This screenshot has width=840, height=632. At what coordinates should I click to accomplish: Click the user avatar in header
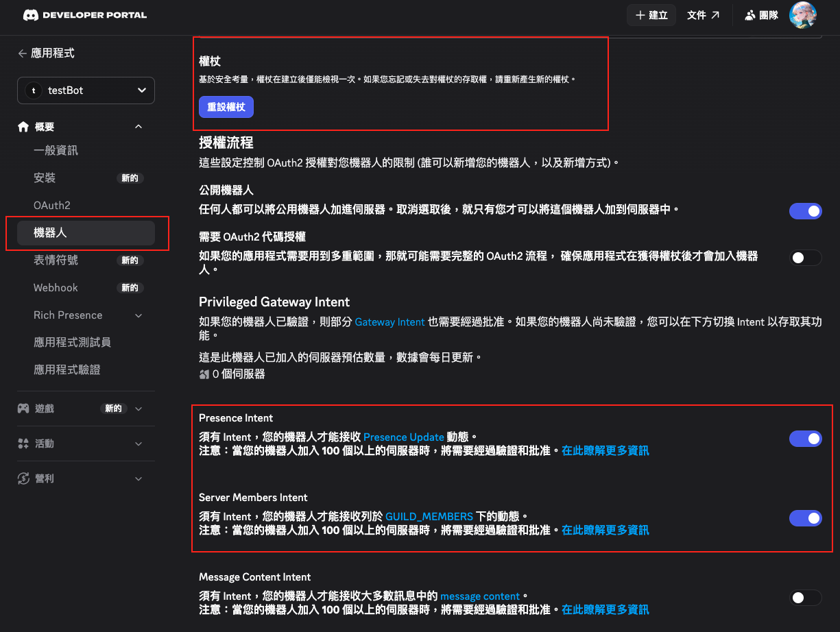click(x=803, y=15)
